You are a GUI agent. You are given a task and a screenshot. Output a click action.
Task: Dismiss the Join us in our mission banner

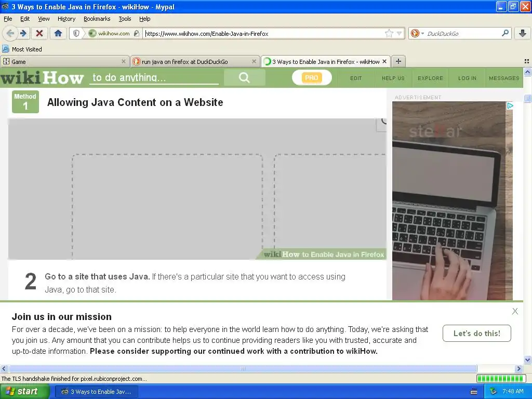[x=515, y=311]
